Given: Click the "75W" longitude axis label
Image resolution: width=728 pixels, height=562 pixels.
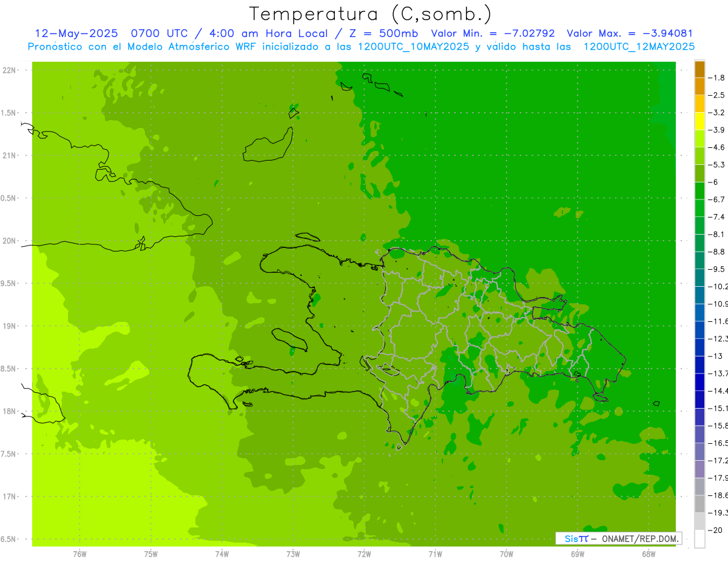Looking at the screenshot, I should pyautogui.click(x=151, y=554).
